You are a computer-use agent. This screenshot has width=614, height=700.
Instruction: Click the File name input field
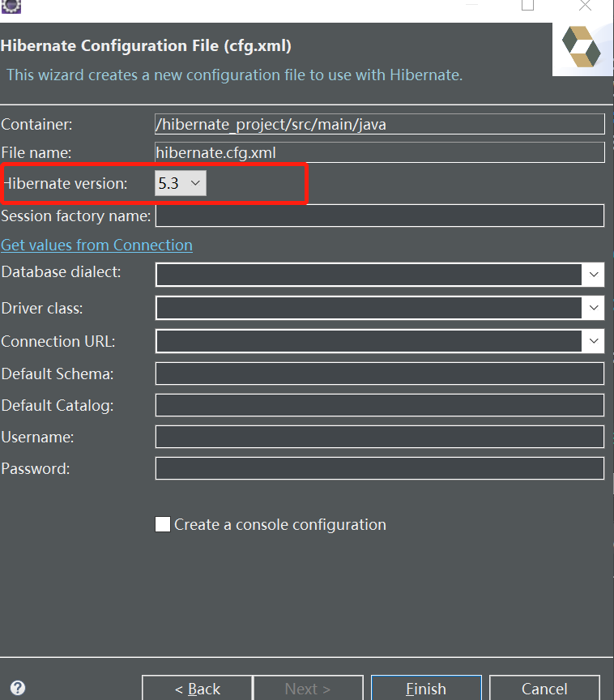[x=380, y=152]
